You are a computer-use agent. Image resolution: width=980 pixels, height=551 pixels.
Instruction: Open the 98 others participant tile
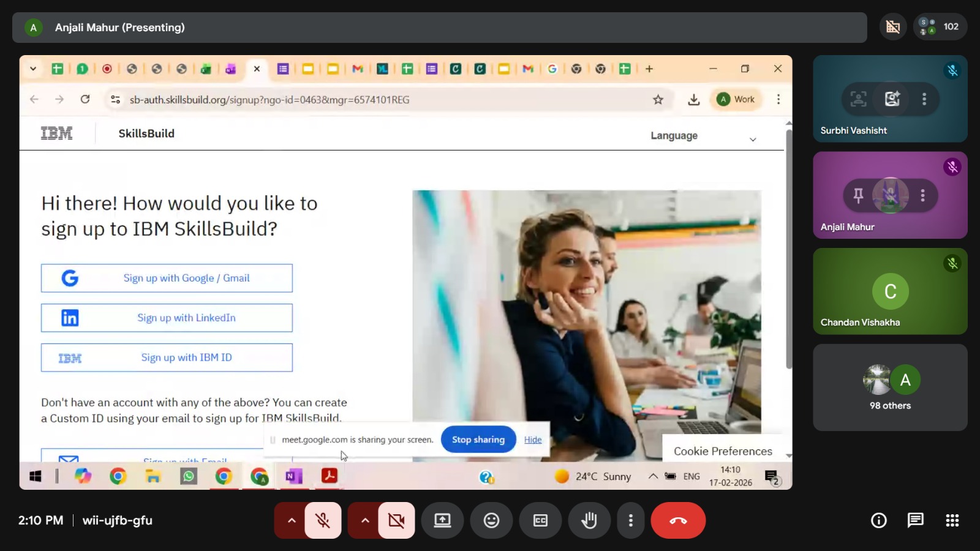pos(890,388)
